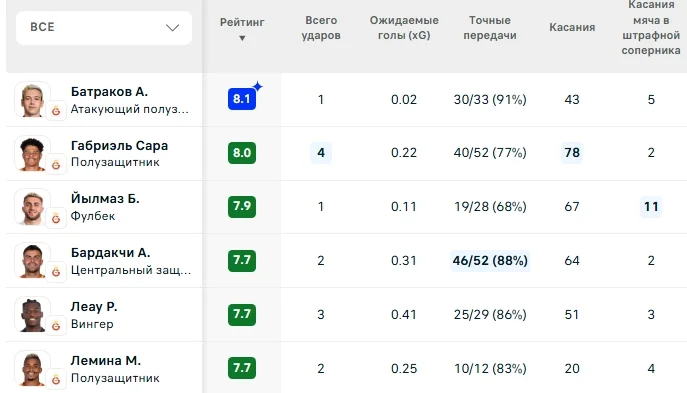Open Бардакчи А. player name

click(110, 253)
